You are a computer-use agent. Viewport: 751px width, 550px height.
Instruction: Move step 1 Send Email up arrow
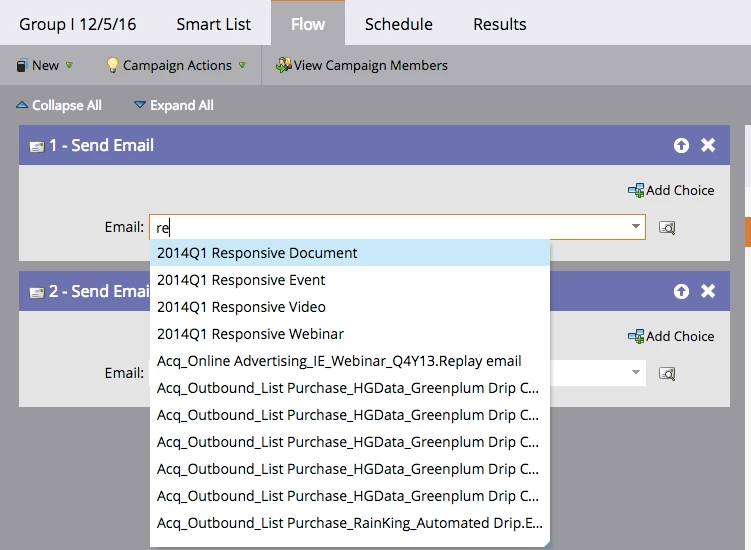click(x=681, y=145)
